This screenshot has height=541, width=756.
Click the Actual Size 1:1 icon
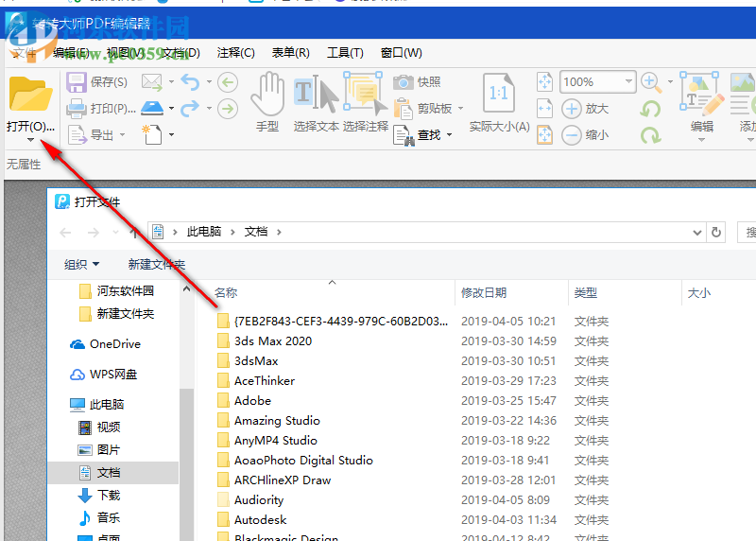pyautogui.click(x=499, y=93)
